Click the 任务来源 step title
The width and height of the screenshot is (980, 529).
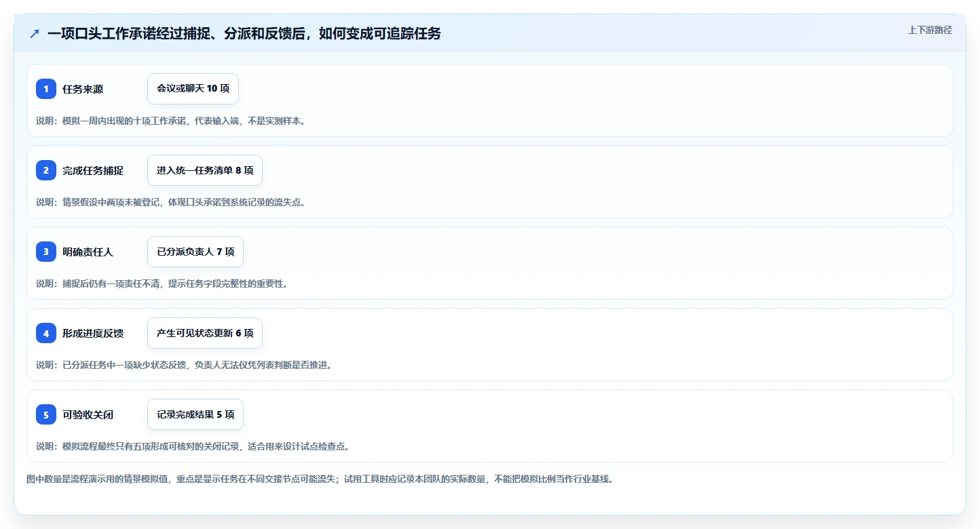tap(83, 89)
